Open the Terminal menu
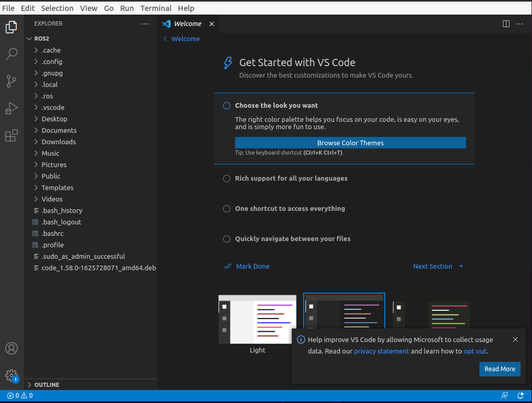 click(156, 8)
